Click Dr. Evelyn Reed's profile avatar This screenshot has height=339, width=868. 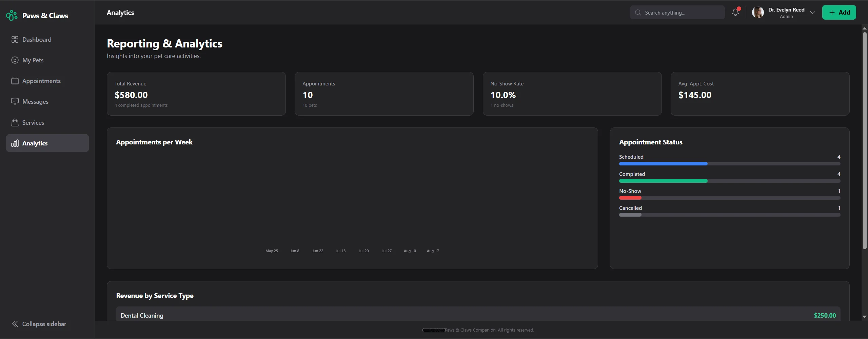(x=758, y=13)
